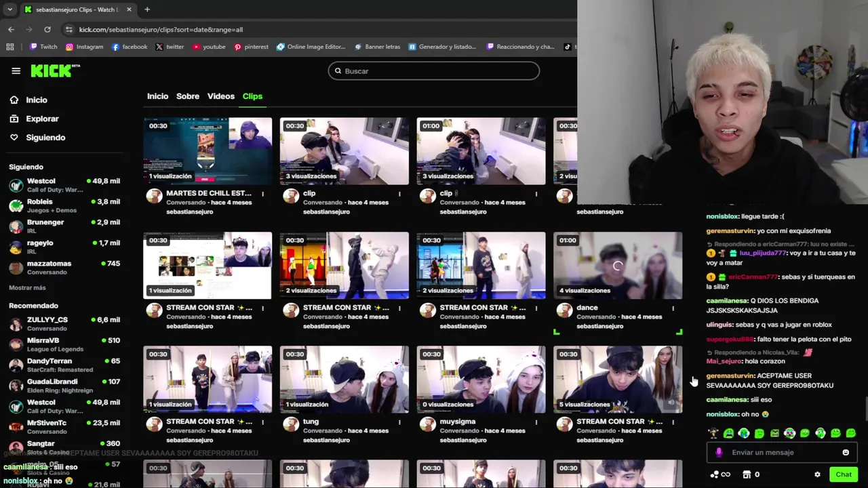The image size is (868, 488).
Task: Open the Kick sidebar hamburger menu
Action: 16,70
